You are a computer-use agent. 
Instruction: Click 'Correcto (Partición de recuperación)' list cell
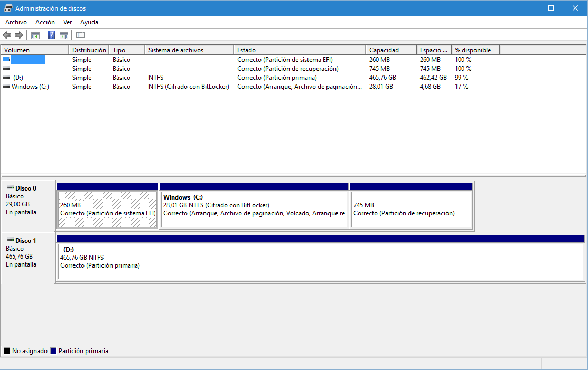(x=288, y=69)
